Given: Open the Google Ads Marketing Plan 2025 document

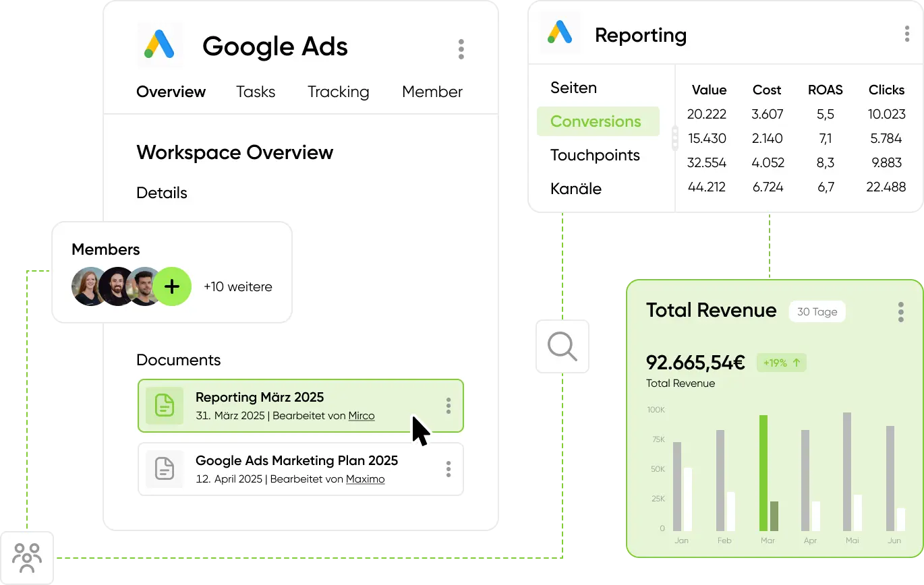Looking at the screenshot, I should 301,469.
